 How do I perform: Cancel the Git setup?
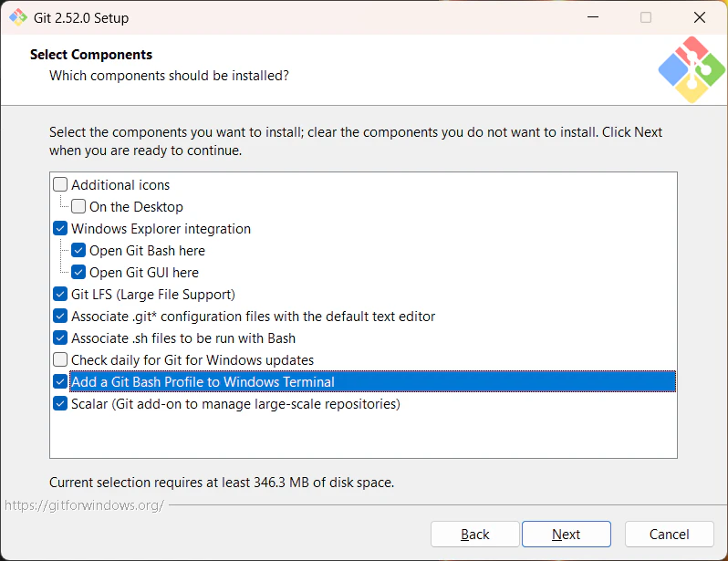(669, 534)
